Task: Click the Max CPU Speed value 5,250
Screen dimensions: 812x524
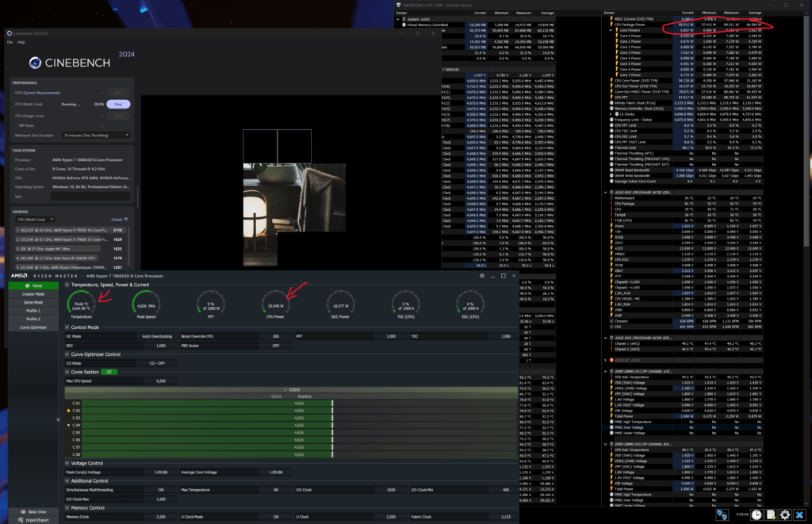Action: click(x=160, y=381)
